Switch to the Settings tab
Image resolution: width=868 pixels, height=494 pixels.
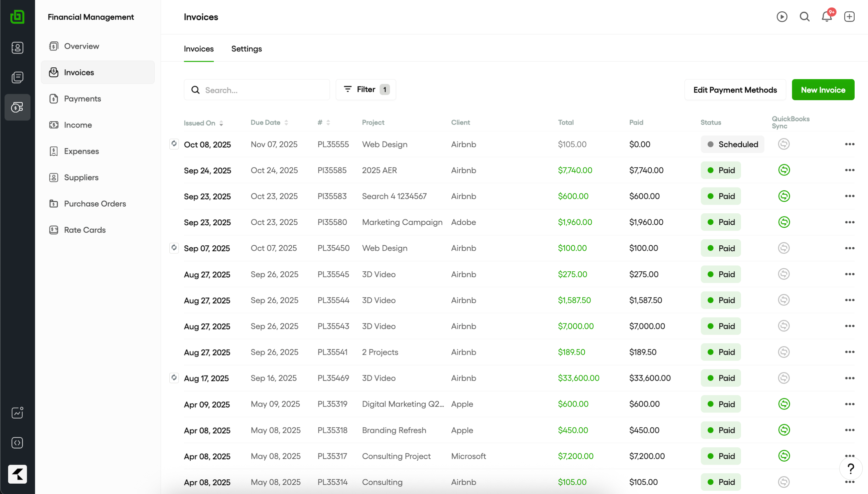pos(246,49)
